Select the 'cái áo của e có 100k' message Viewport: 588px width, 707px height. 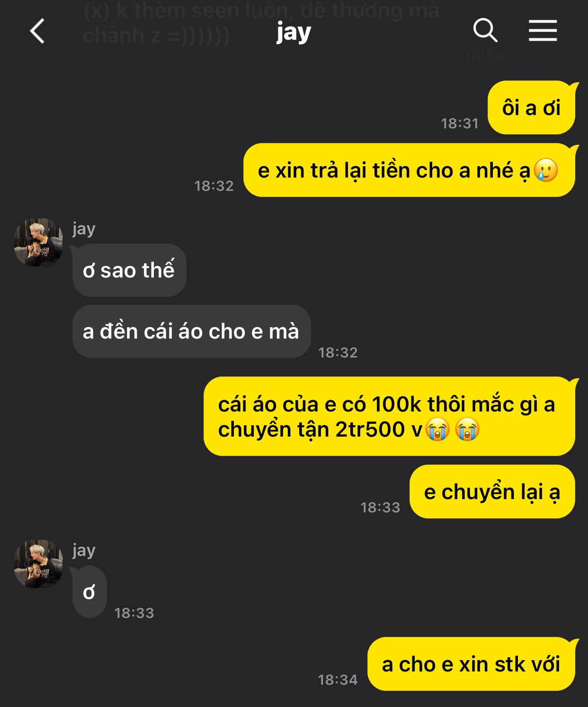[389, 416]
